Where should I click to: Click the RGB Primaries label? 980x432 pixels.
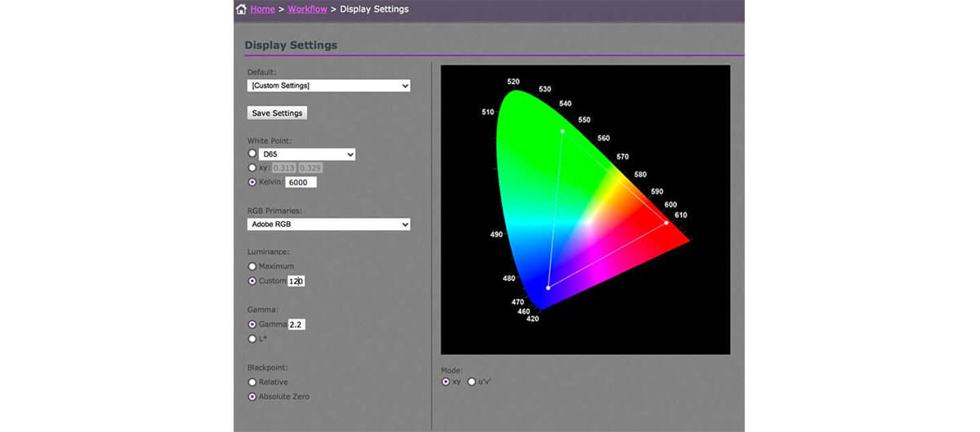[275, 210]
